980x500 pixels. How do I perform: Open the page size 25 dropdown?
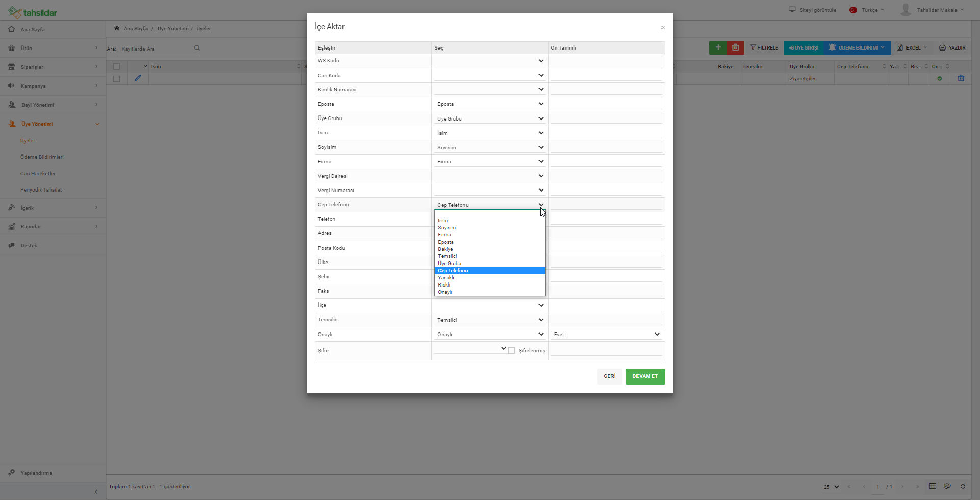pos(831,487)
